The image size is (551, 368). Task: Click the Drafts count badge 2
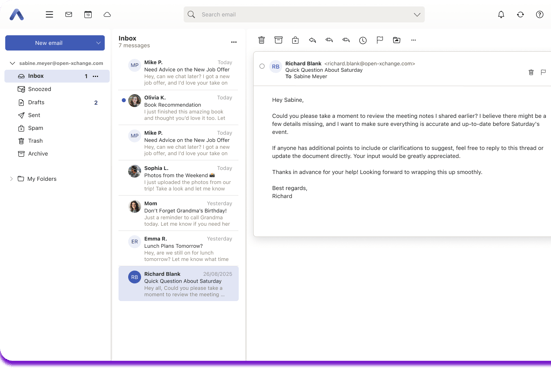(96, 103)
